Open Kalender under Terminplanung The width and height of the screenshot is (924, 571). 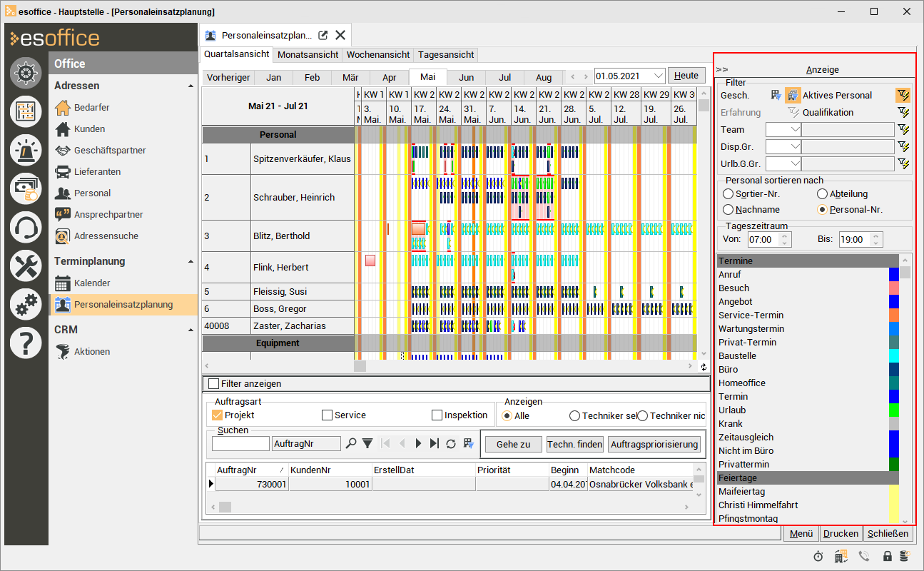(92, 283)
